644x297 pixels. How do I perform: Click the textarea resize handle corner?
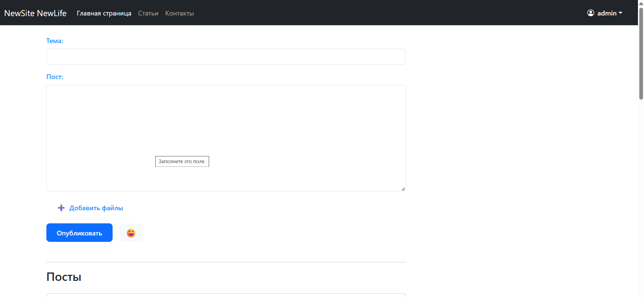[x=403, y=189]
